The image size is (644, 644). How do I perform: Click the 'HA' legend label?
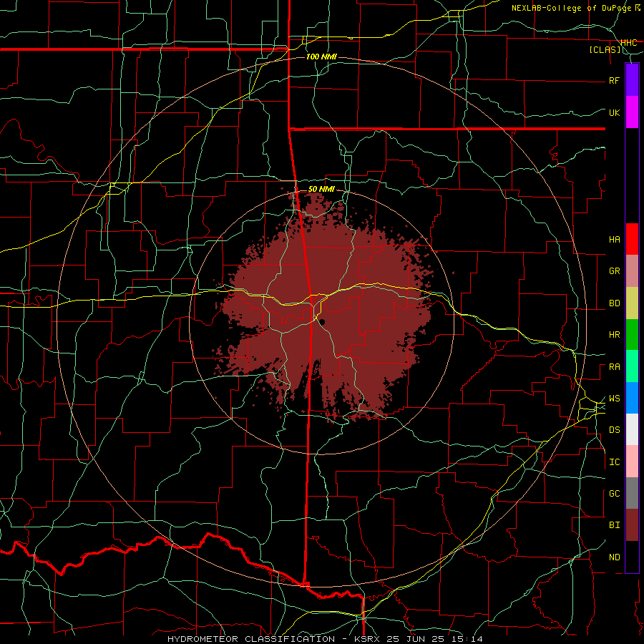(x=615, y=239)
